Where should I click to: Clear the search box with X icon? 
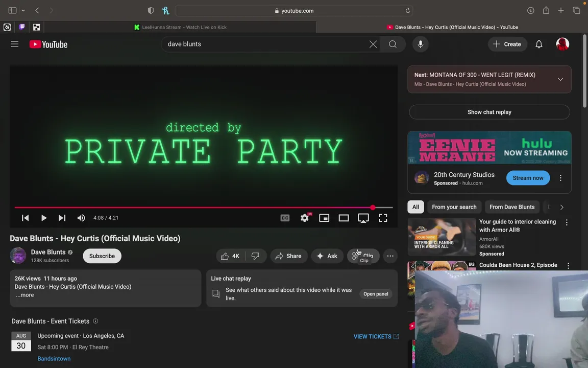click(373, 44)
